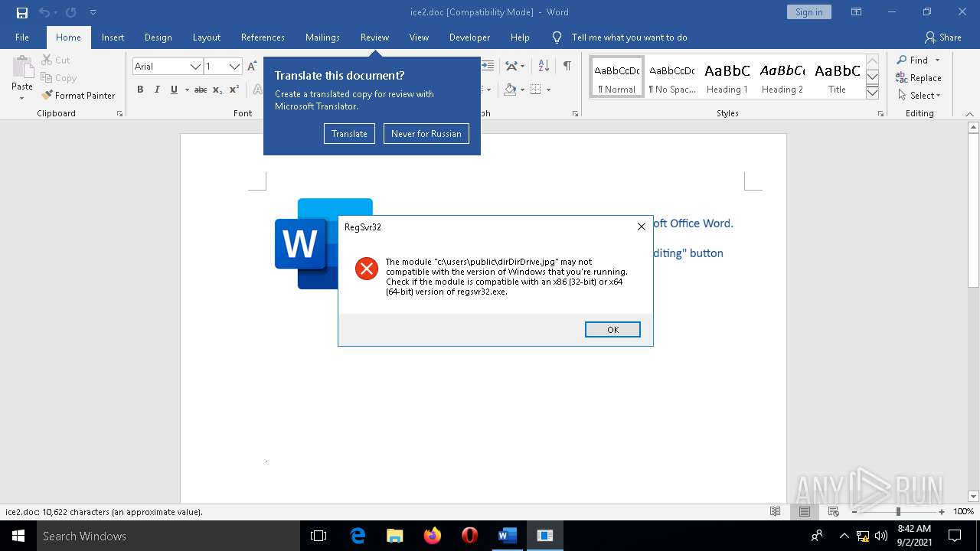Open Ribbon Display Options icon
The width and height of the screenshot is (980, 551).
click(857, 12)
